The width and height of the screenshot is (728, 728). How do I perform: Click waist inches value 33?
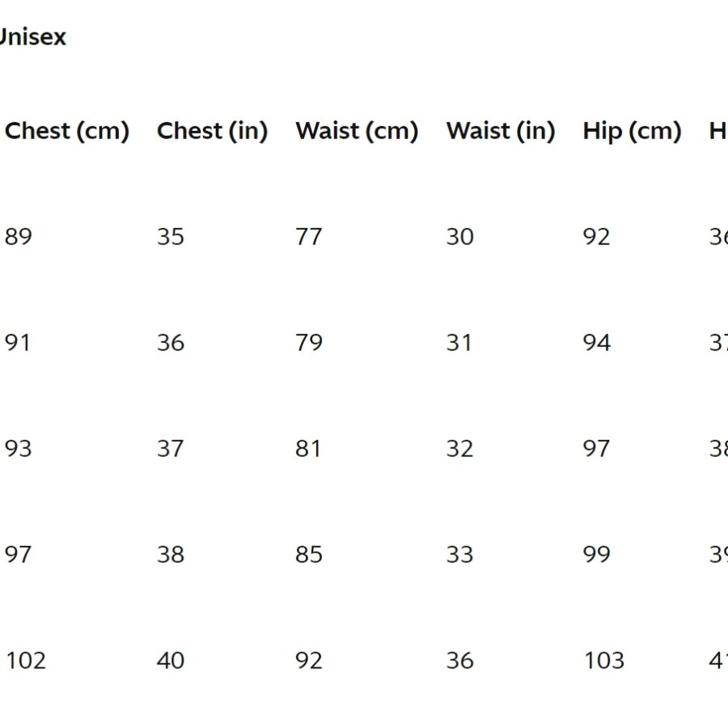click(x=459, y=554)
